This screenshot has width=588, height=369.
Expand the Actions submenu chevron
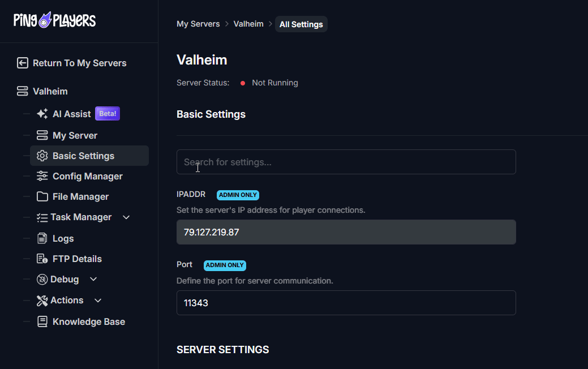(x=98, y=301)
